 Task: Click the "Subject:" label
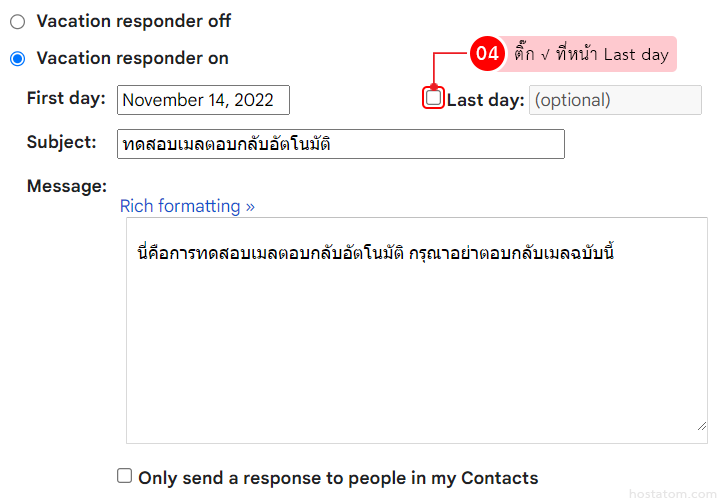point(62,142)
